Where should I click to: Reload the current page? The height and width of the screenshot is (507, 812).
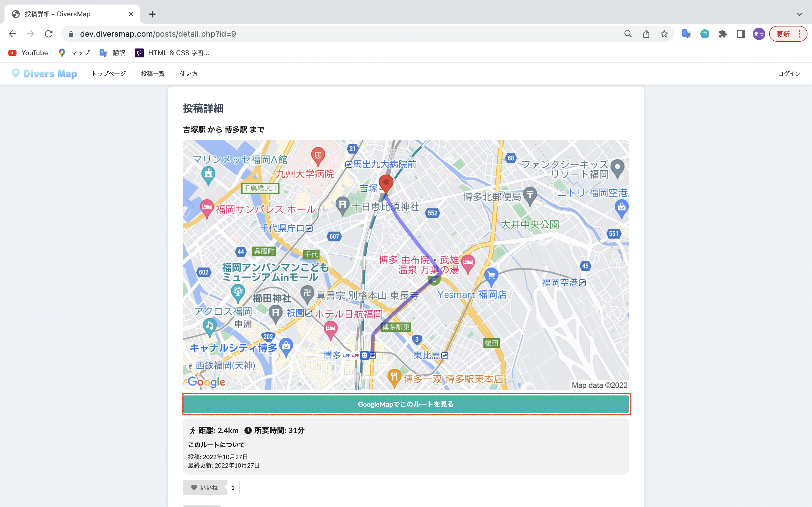coord(49,34)
